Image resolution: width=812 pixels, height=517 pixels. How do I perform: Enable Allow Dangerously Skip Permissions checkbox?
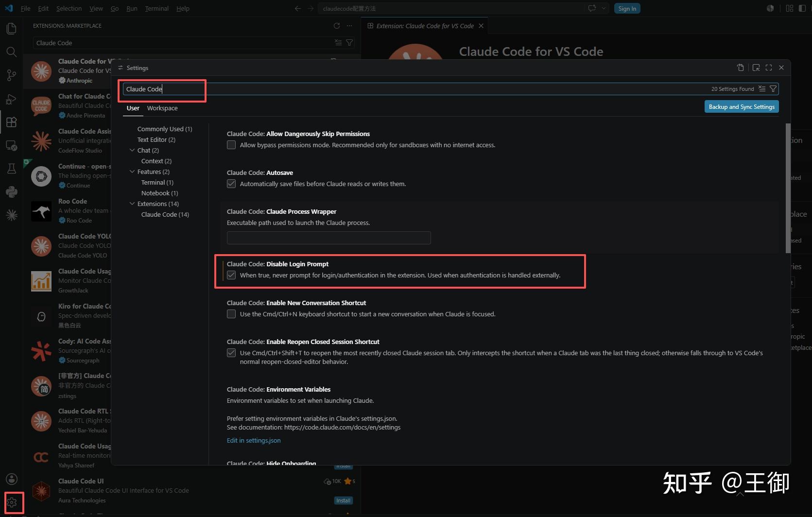[x=231, y=145]
